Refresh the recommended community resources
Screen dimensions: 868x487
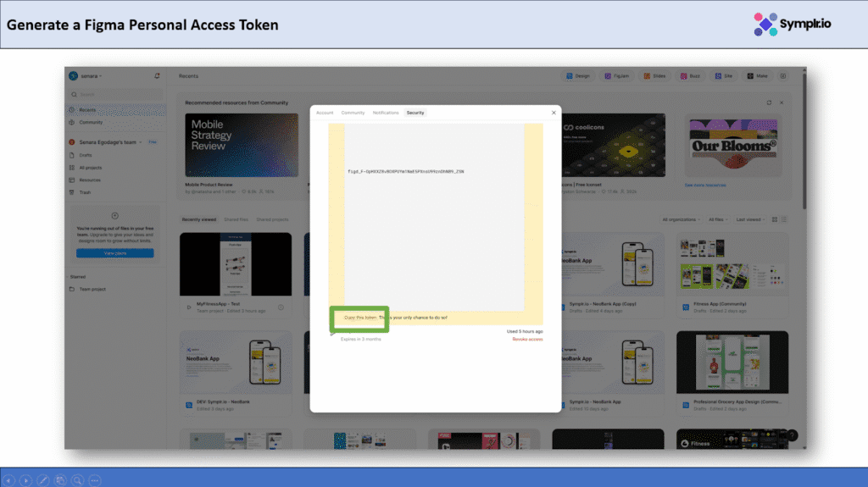click(769, 102)
